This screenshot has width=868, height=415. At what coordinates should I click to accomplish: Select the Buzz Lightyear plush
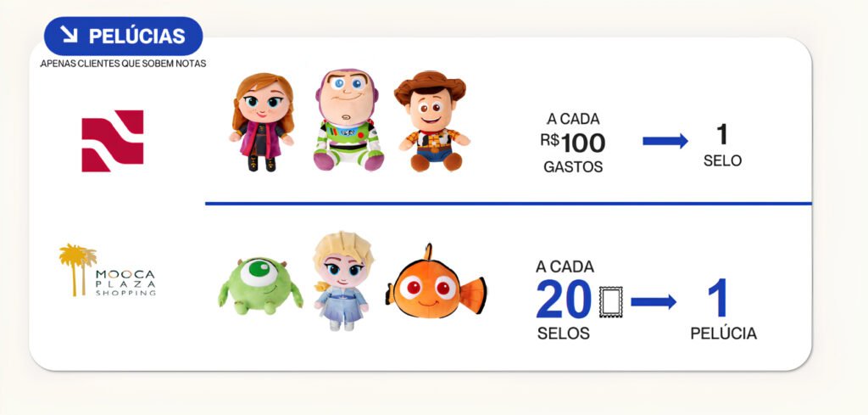coord(348,120)
